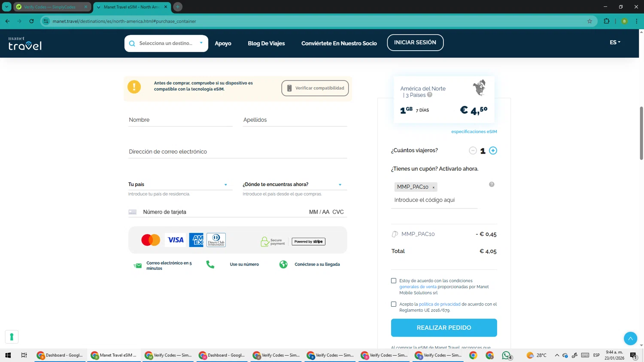
Task: Click the green widget icon at bottom left
Action: [12, 337]
